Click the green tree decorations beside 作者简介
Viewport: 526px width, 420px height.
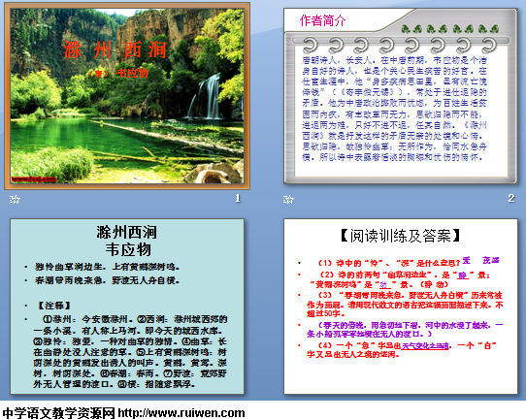click(x=450, y=29)
